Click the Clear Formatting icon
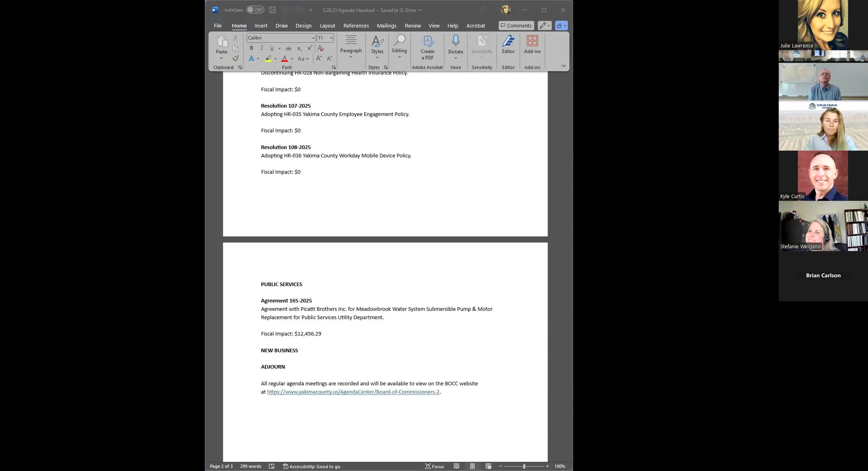Screen dimensions: 868x471 click(x=321, y=48)
